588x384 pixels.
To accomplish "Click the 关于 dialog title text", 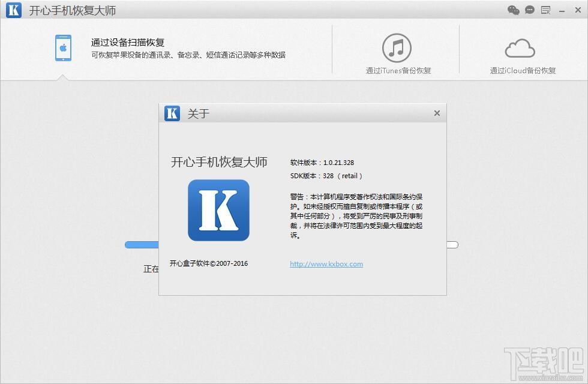I will coord(199,113).
